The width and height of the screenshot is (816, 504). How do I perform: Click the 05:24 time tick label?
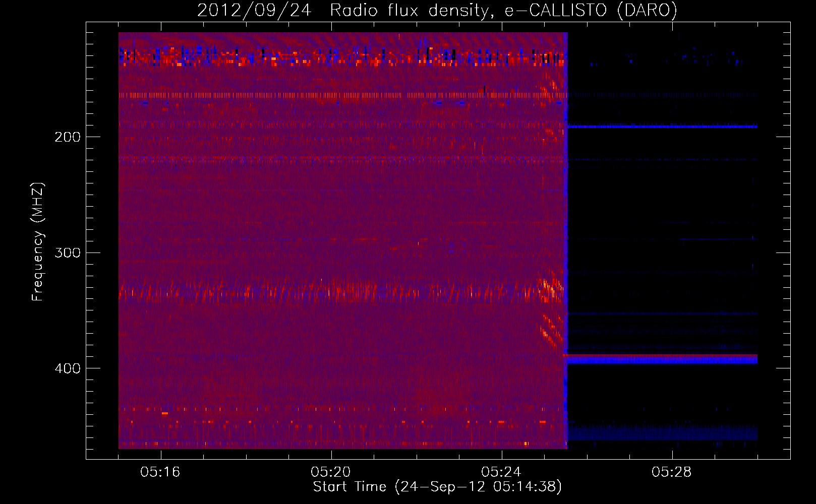501,472
